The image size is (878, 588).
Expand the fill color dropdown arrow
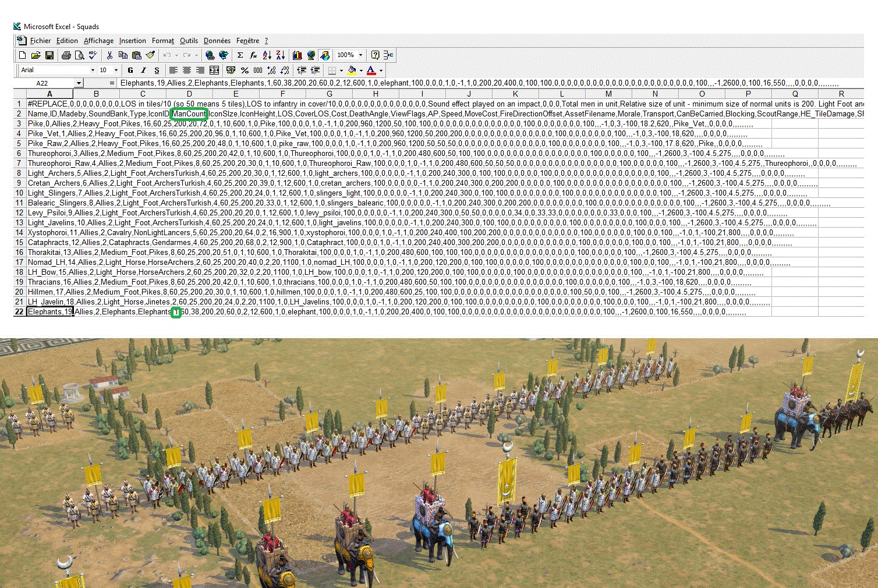pyautogui.click(x=361, y=70)
